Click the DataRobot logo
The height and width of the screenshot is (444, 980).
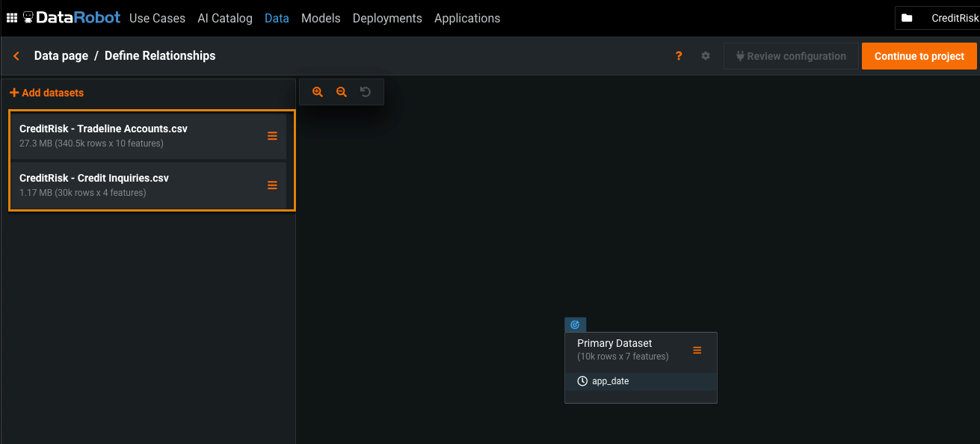[x=72, y=17]
